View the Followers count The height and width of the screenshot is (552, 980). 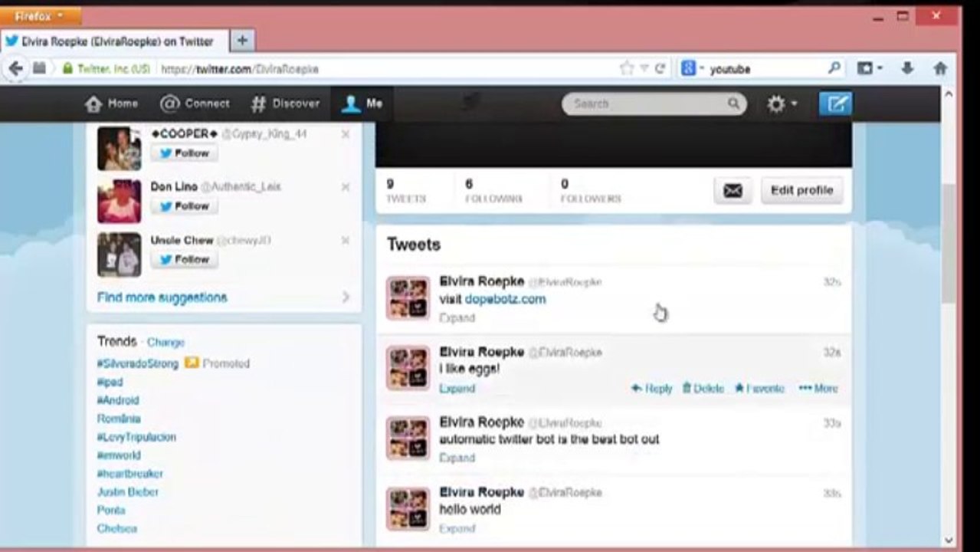coord(591,191)
